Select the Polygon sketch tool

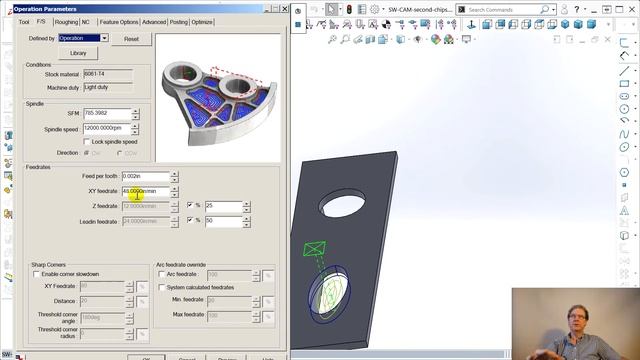[624, 172]
